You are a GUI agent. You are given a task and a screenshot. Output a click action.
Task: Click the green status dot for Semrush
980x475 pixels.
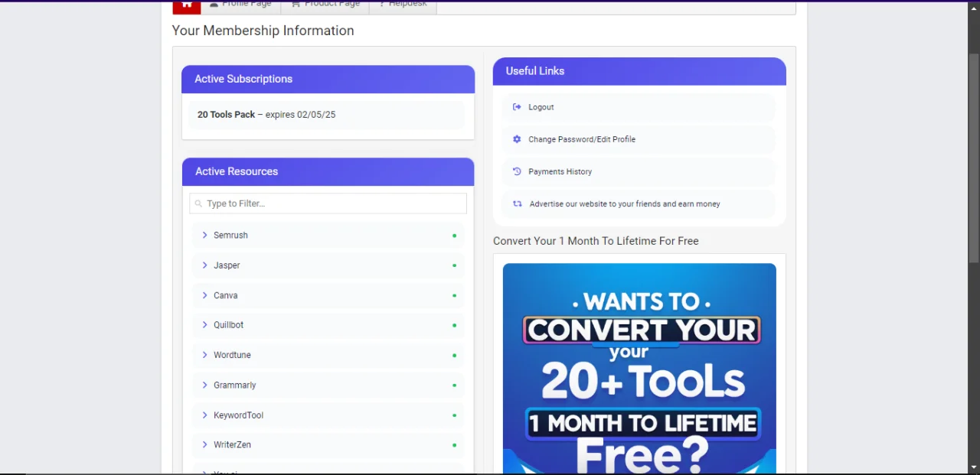[x=454, y=236]
